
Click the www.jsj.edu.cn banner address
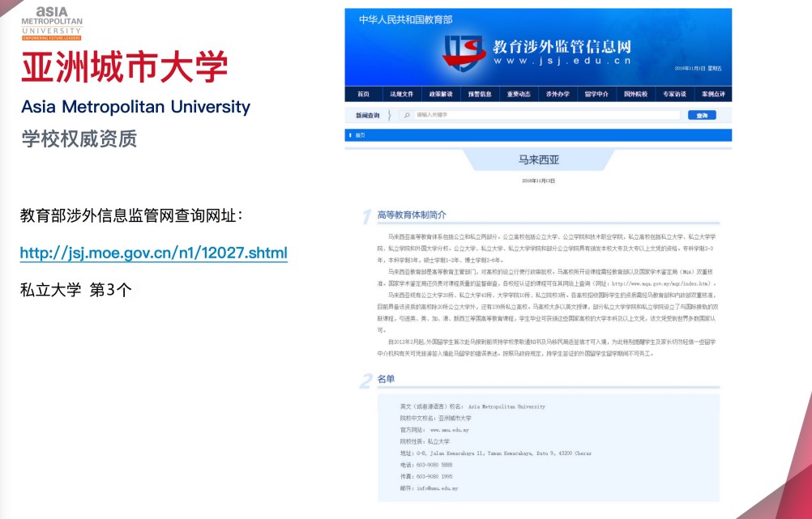(562, 61)
